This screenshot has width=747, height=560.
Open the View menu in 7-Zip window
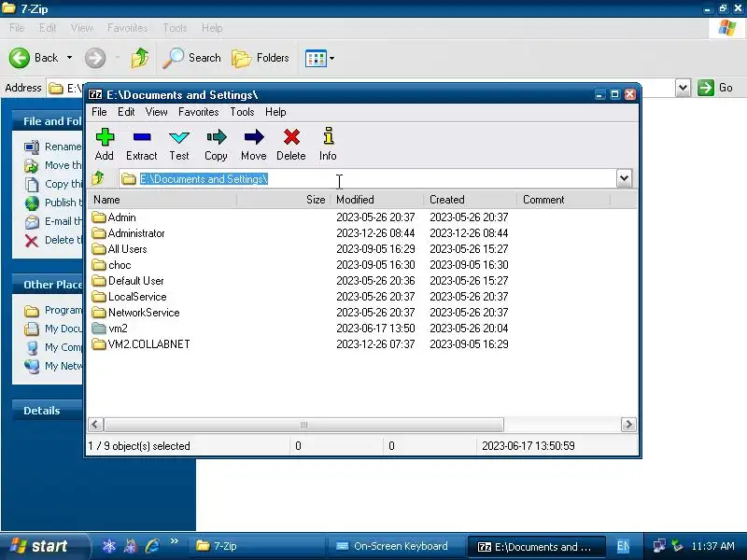156,112
